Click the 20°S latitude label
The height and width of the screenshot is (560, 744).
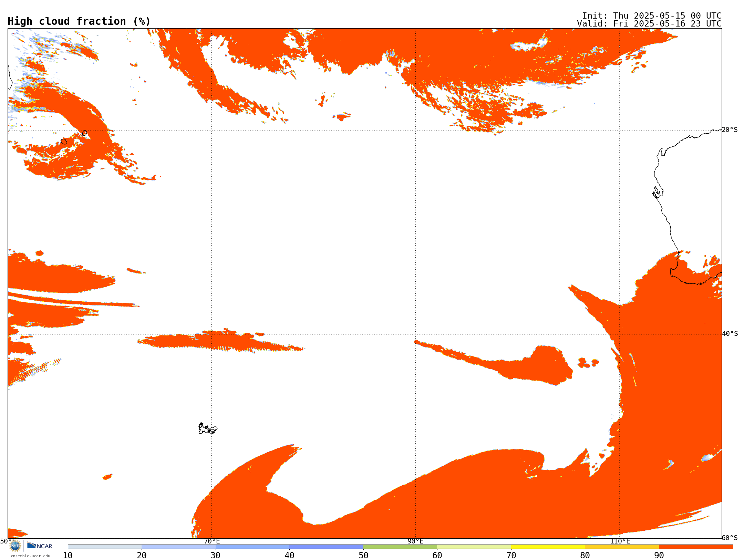(730, 130)
